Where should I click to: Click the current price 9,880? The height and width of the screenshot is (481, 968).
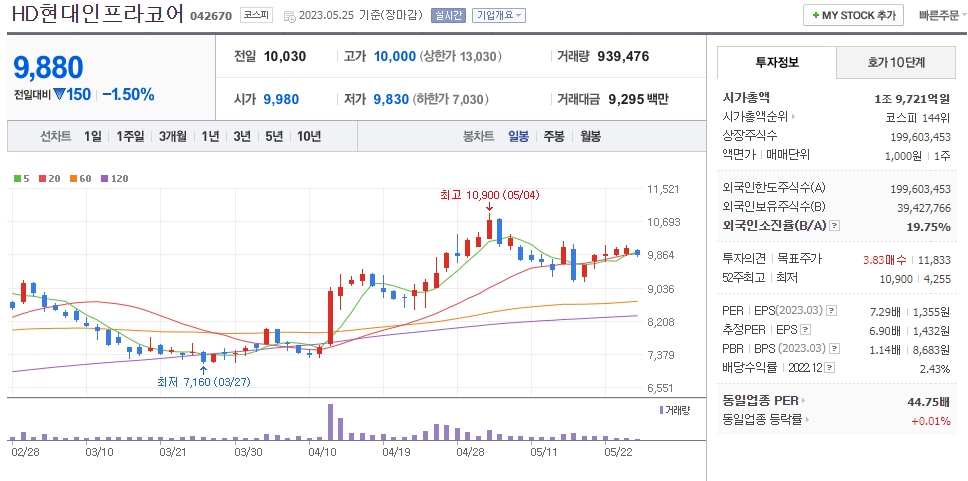(x=48, y=67)
